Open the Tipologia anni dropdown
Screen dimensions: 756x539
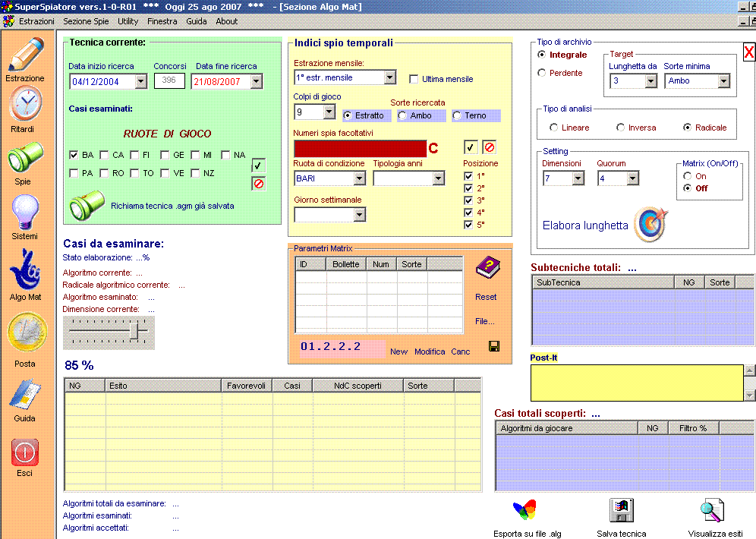coord(438,178)
